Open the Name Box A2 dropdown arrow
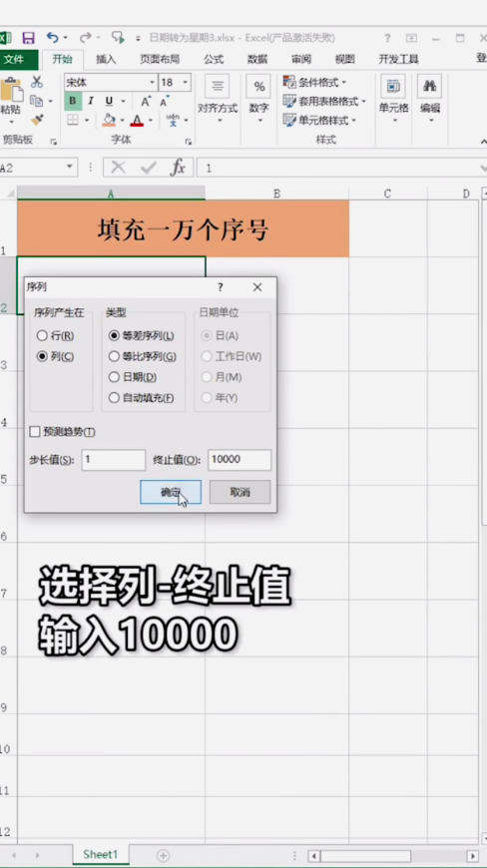This screenshot has width=487, height=868. point(69,168)
